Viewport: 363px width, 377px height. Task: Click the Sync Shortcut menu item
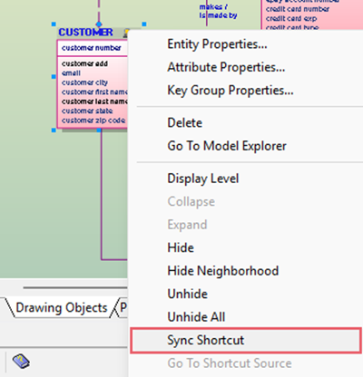pos(246,340)
